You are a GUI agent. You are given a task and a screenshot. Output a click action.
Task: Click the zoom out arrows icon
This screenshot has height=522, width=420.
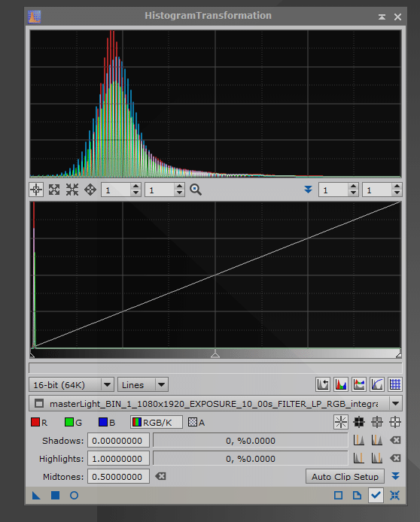tap(72, 190)
